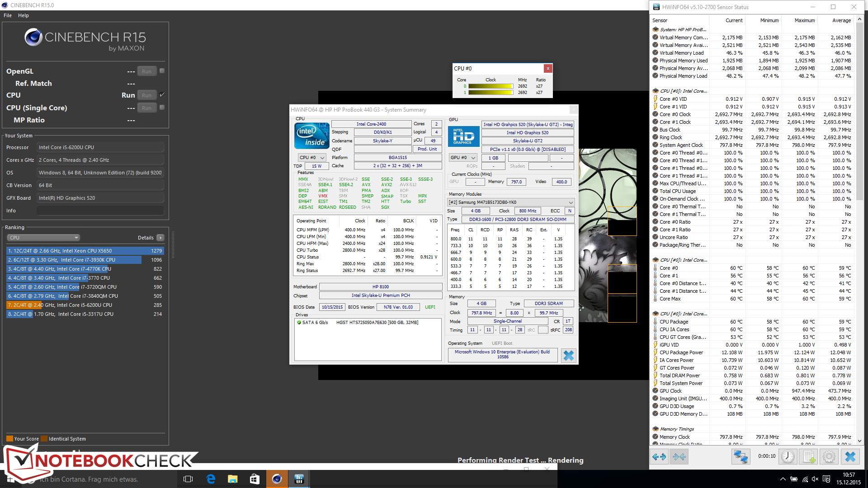Toggle the OpenGL test checkbox
The image size is (868, 488).
click(x=162, y=71)
